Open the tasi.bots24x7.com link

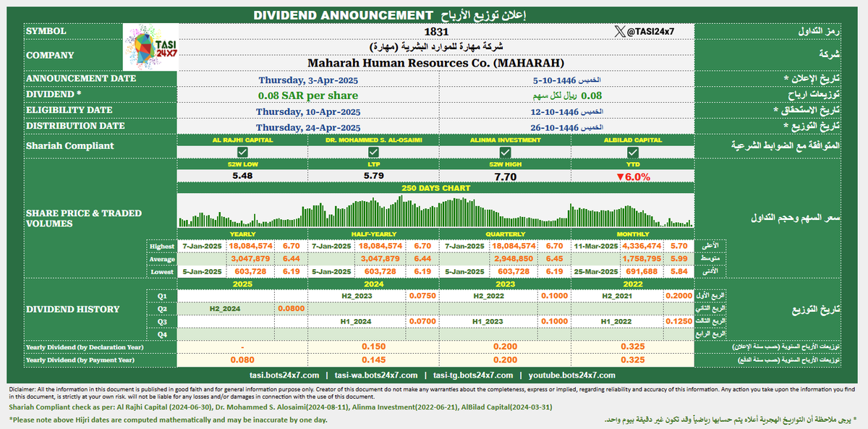(283, 375)
